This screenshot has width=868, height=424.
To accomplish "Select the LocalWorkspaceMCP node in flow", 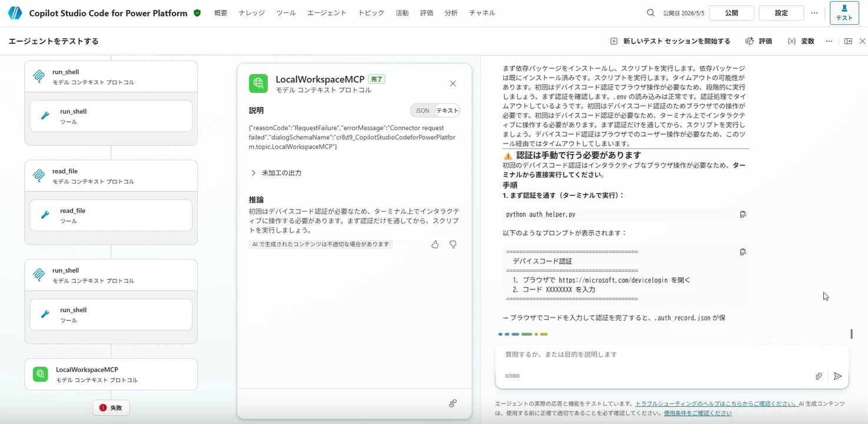I will point(111,374).
